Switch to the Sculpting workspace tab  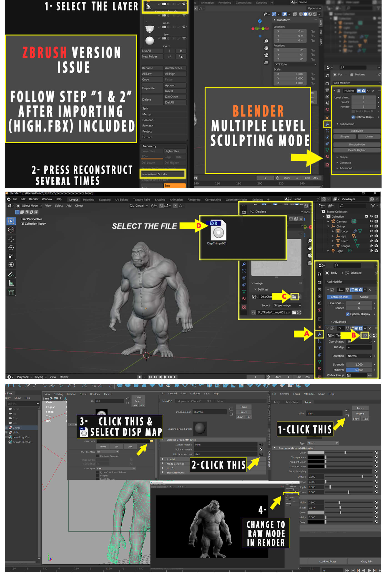click(104, 200)
